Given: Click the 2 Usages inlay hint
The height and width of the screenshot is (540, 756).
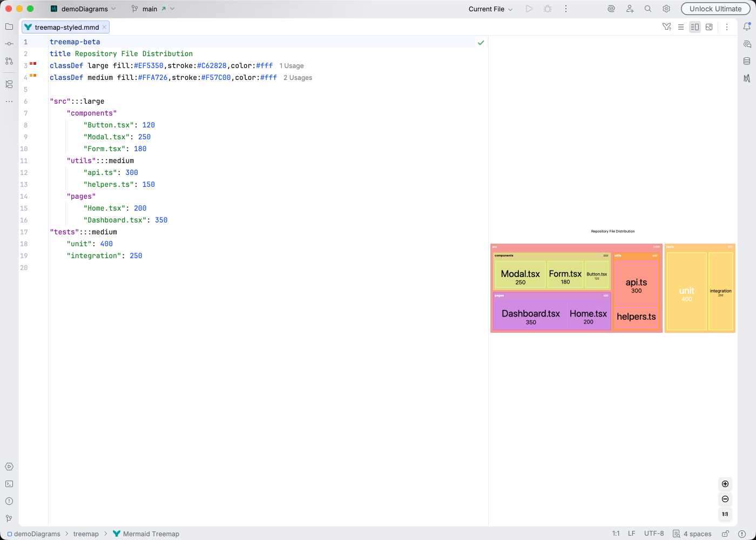Looking at the screenshot, I should pyautogui.click(x=298, y=77).
